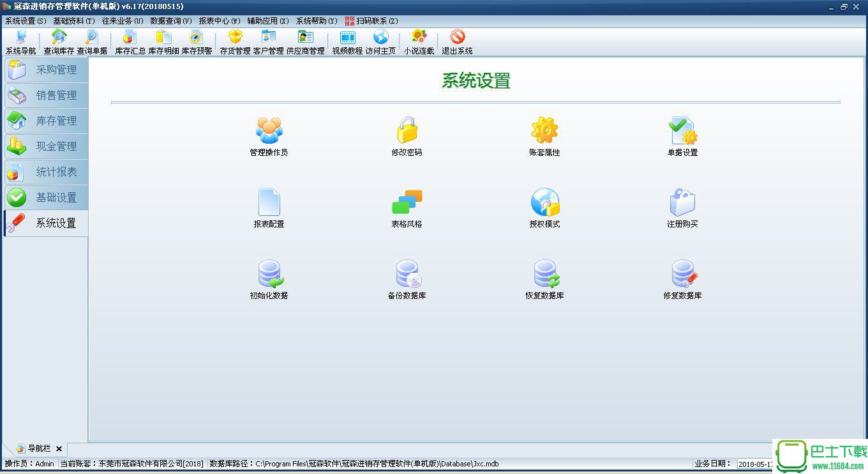Image resolution: width=868 pixels, height=474 pixels.
Task: Click 访问主页 homepage button
Action: [x=380, y=42]
